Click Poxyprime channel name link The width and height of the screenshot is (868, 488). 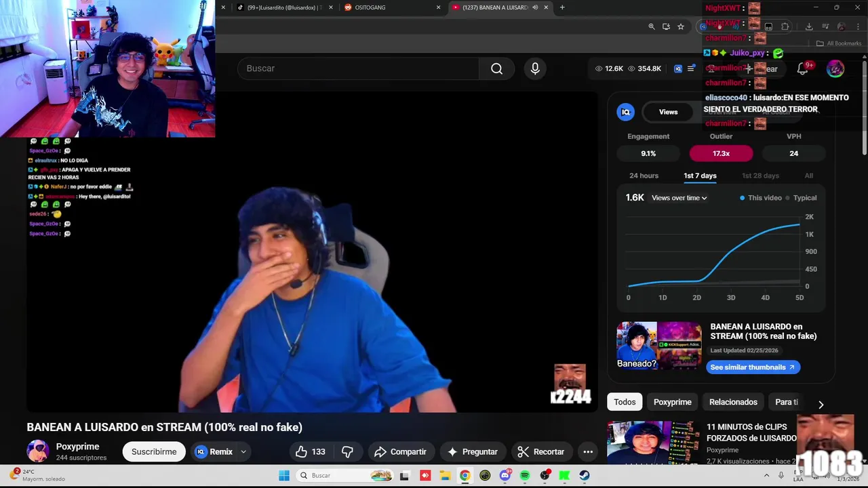(77, 447)
